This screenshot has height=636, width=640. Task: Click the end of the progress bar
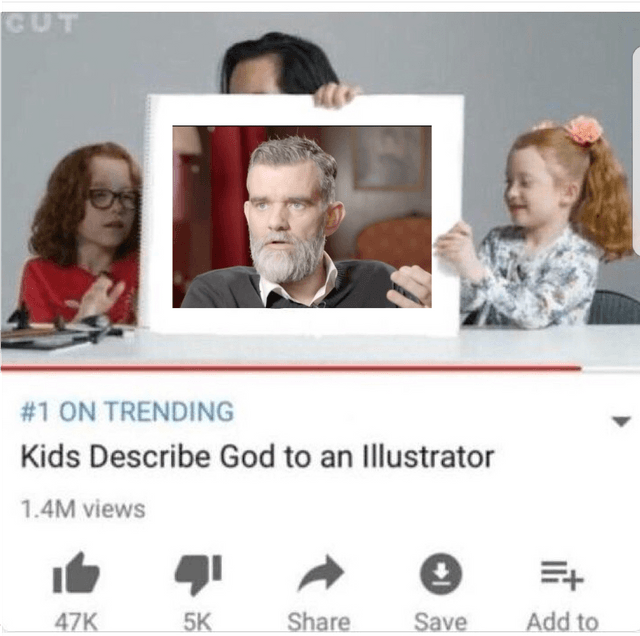[x=579, y=369]
